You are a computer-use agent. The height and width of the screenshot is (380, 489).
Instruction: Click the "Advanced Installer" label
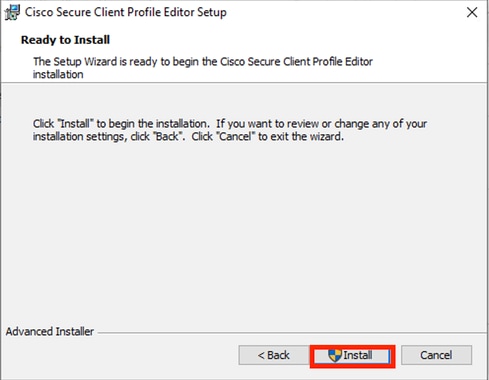[x=50, y=332]
